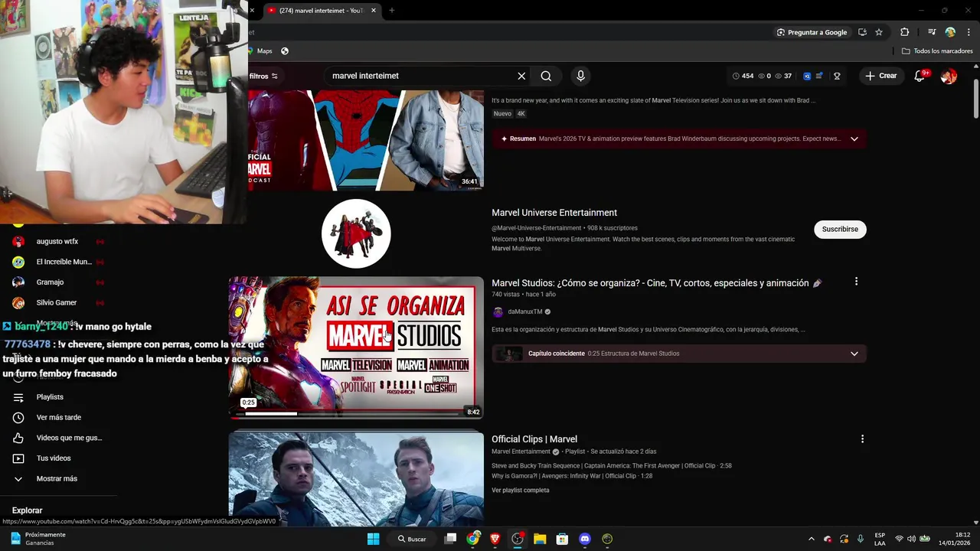Open augusto wtfx subscription
The height and width of the screenshot is (551, 980).
pos(57,241)
